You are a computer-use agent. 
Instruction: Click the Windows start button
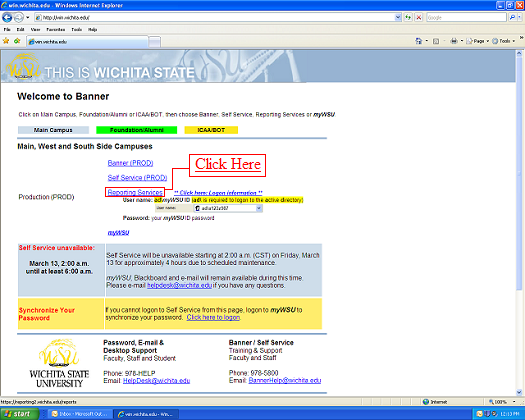(19, 414)
